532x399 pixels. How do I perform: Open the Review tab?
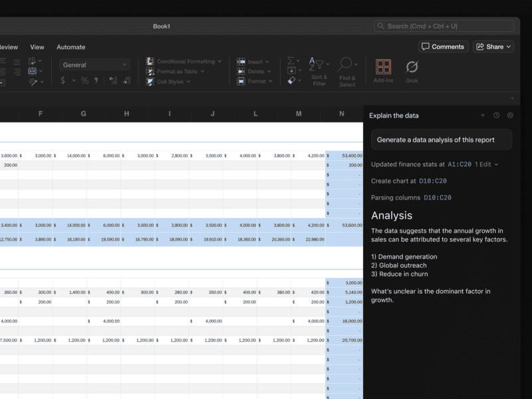tap(9, 47)
